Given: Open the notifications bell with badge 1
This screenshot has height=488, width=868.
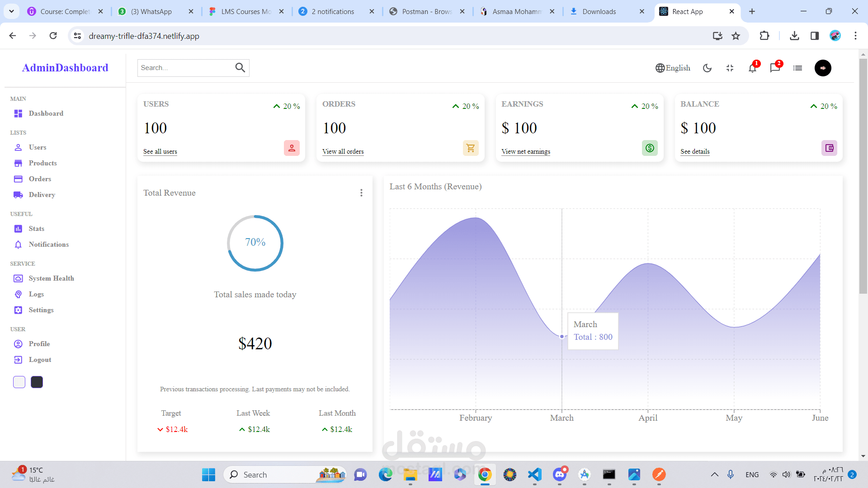Looking at the screenshot, I should pyautogui.click(x=753, y=68).
